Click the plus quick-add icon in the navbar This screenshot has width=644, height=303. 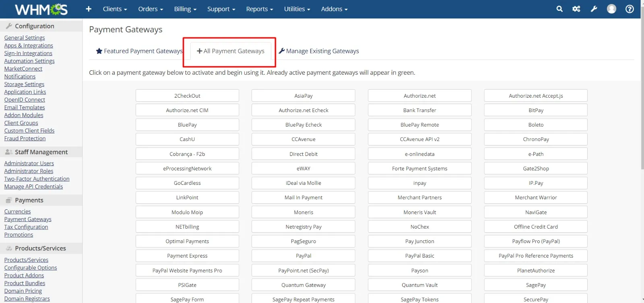click(x=89, y=9)
